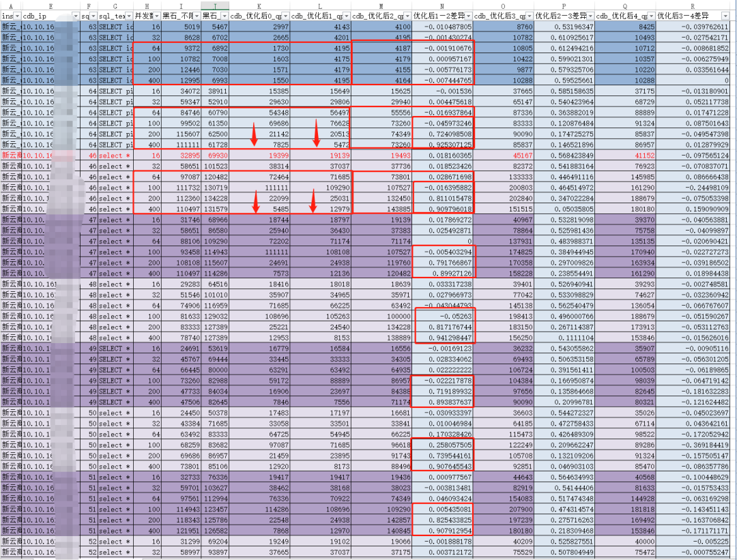The height and width of the screenshot is (560, 737).
Task: Select the cell containing -0.24498109
Action: (693, 188)
